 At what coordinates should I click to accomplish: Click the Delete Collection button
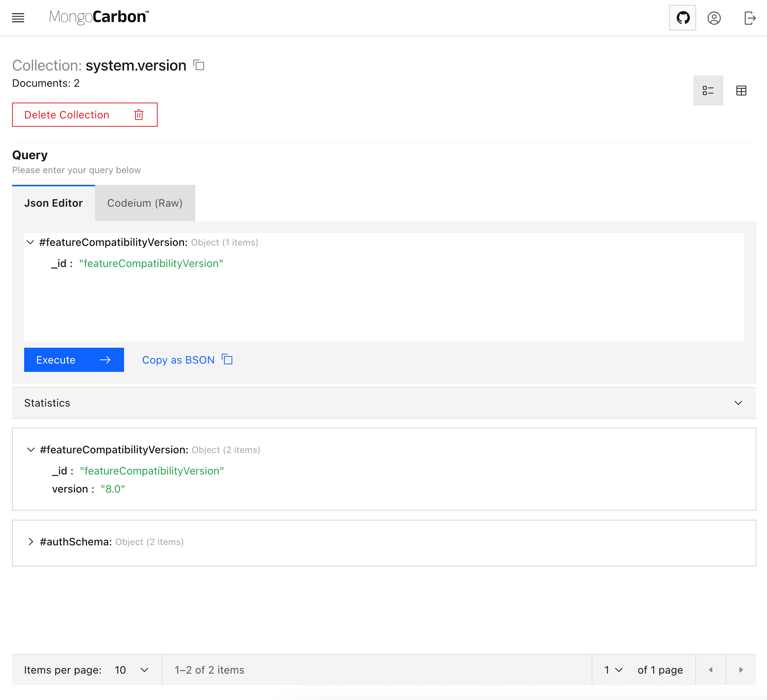(x=84, y=115)
